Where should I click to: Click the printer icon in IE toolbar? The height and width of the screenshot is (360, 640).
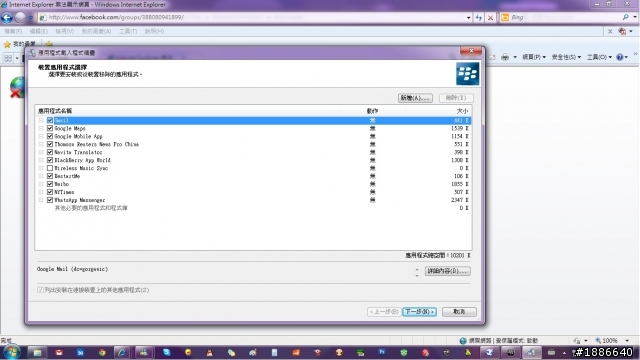click(505, 57)
